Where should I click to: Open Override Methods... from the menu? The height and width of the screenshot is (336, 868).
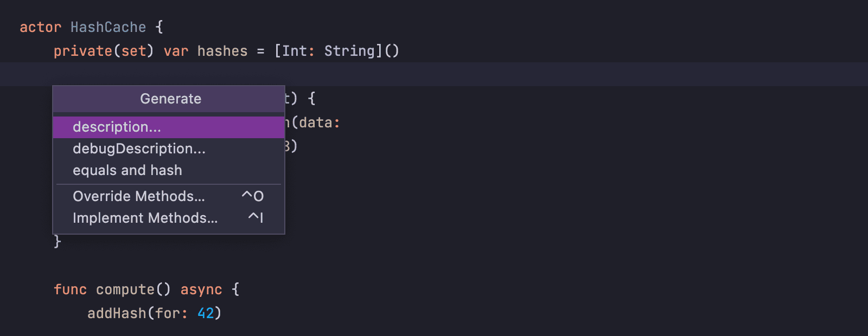click(x=139, y=196)
